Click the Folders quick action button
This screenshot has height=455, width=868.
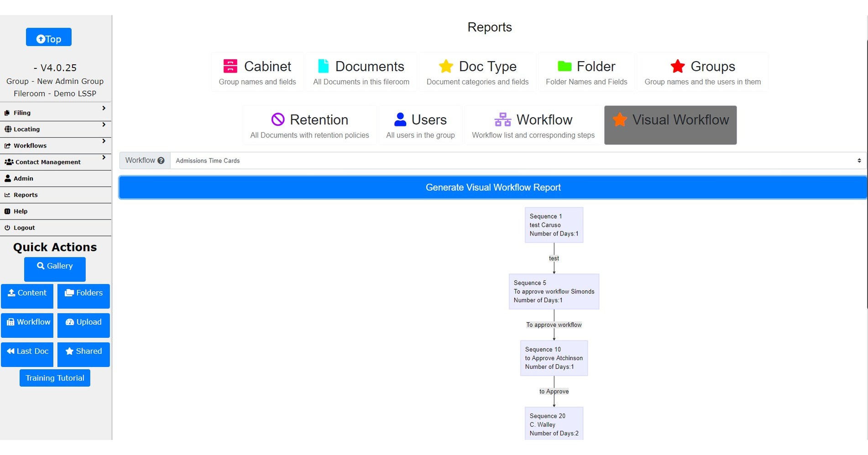(84, 296)
